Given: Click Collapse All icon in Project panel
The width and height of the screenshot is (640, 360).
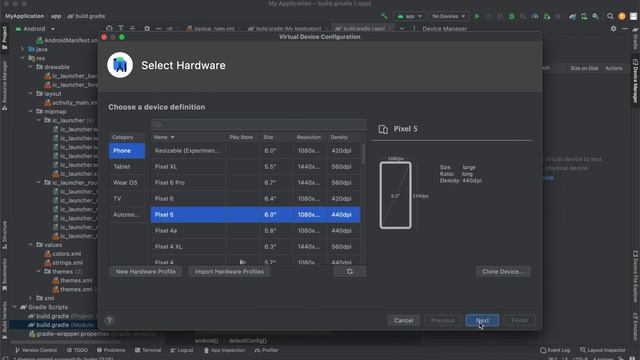Looking at the screenshot, I should pyautogui.click(x=132, y=29).
